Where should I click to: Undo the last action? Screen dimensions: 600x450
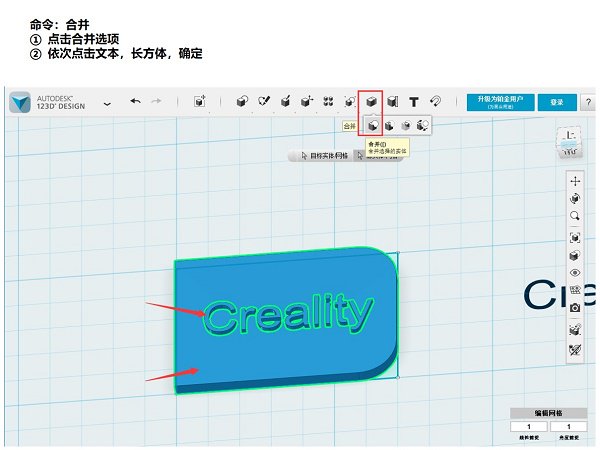pyautogui.click(x=135, y=101)
